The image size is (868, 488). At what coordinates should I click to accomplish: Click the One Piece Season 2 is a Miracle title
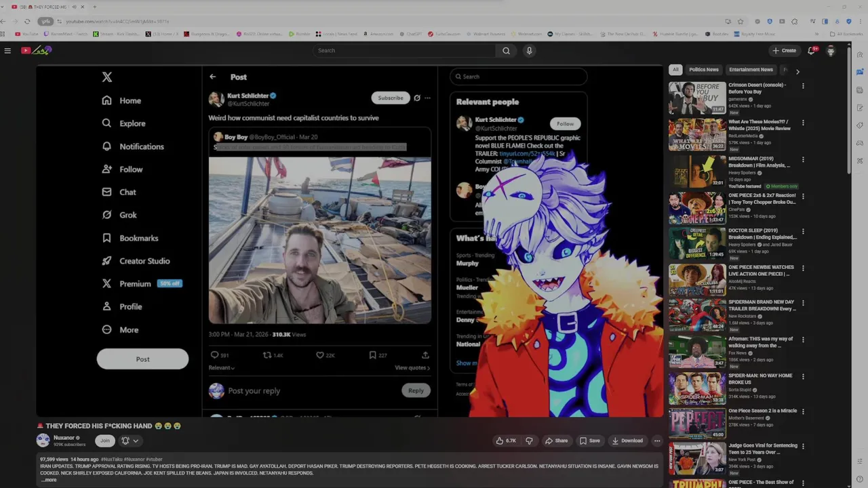tap(763, 411)
